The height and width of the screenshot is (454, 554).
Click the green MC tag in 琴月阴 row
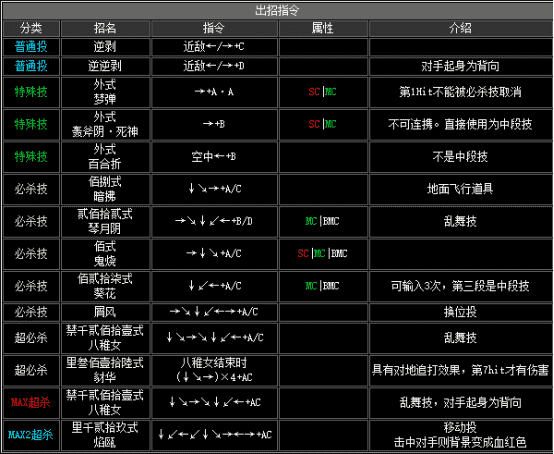(311, 221)
